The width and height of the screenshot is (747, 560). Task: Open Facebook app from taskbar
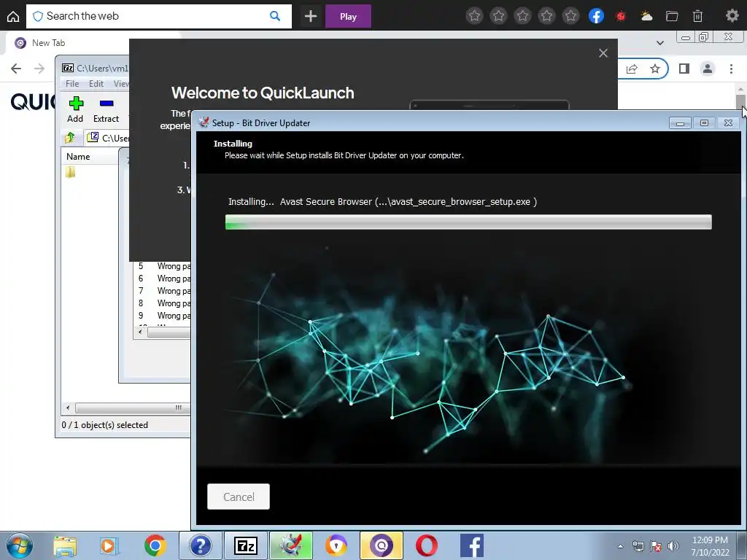pyautogui.click(x=472, y=545)
